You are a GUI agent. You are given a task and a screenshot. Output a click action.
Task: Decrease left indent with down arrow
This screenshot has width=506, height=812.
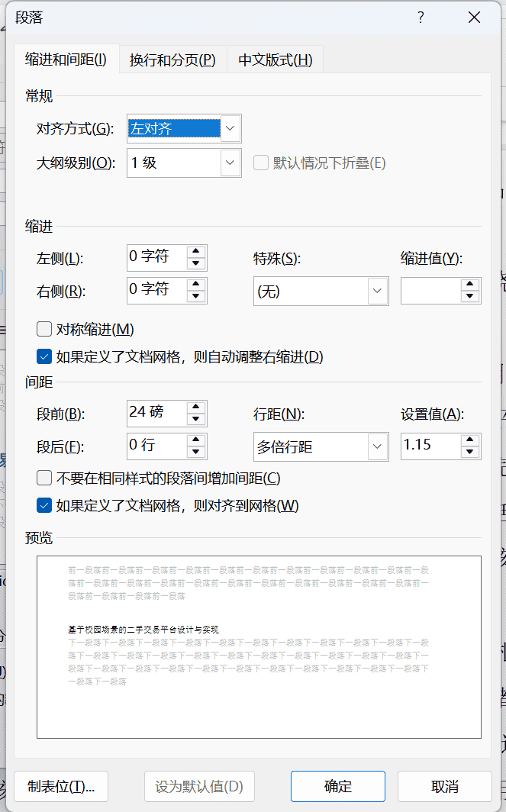pos(197,264)
